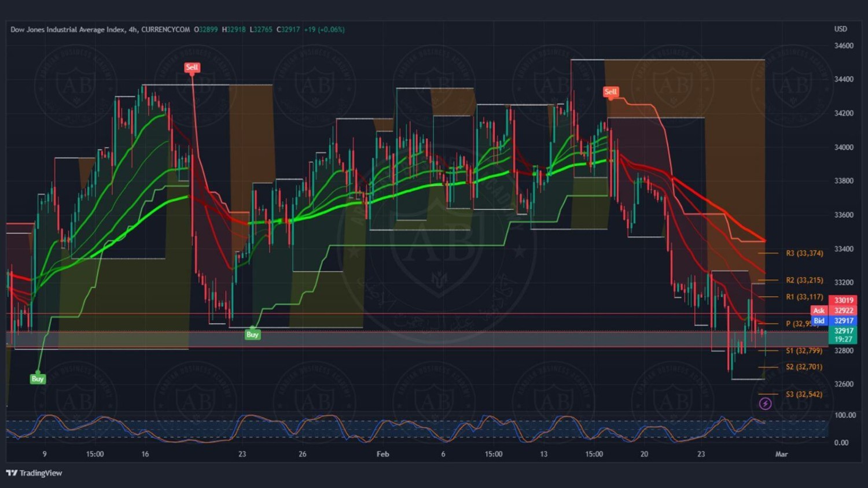Click the red Ask 32922 price tag
The image size is (868, 488).
(833, 310)
